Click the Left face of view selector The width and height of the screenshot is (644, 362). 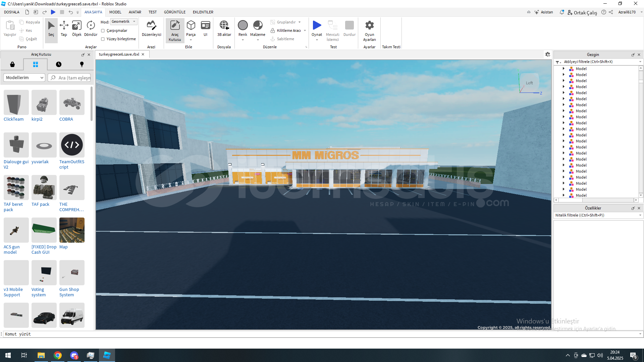tap(529, 83)
